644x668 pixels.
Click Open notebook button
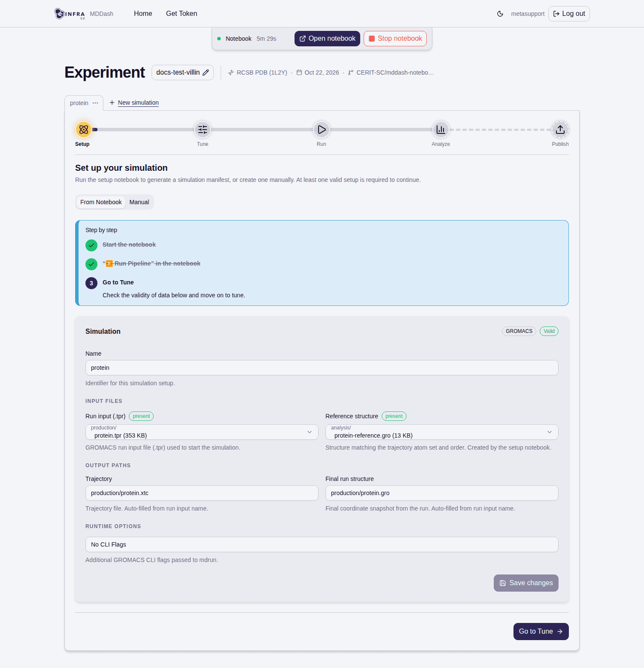(327, 39)
